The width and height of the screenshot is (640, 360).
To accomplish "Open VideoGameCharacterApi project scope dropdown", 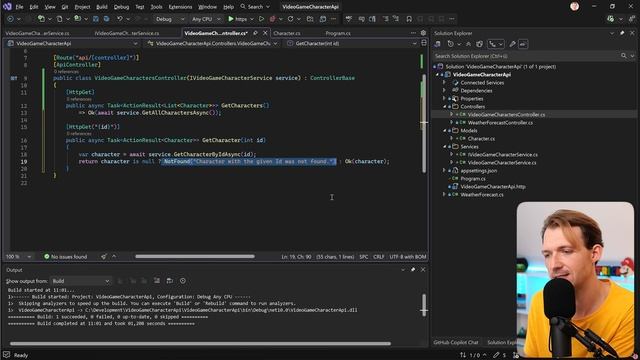I will [72, 43].
